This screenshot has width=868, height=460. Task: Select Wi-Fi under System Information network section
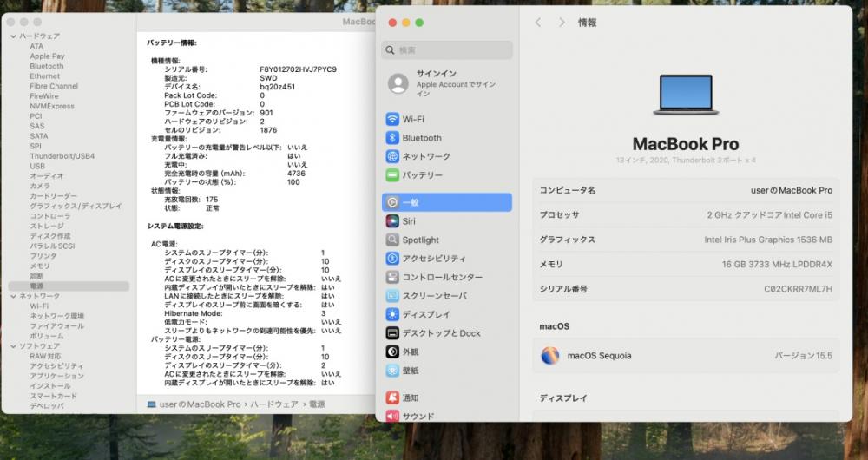point(39,306)
